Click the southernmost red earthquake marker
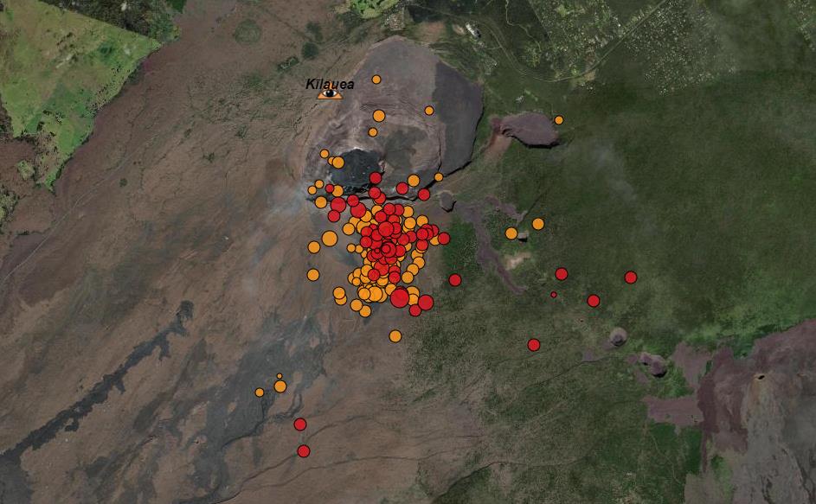 tap(304, 451)
